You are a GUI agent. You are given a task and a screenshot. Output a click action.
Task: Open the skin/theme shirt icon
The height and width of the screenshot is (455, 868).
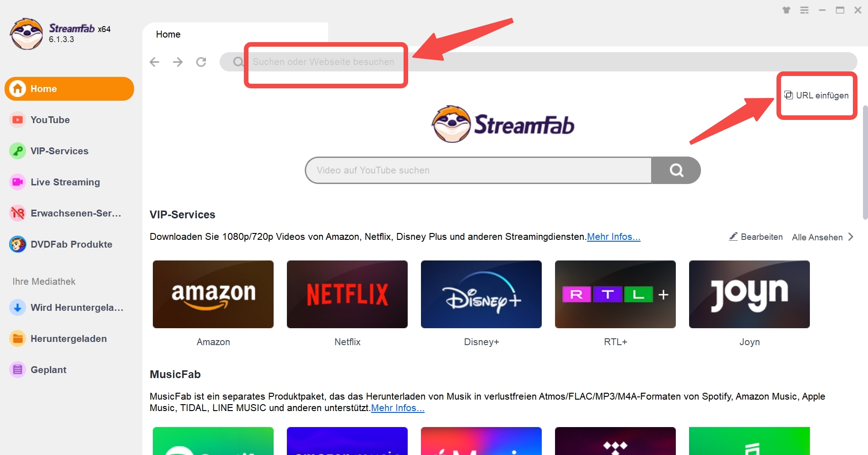pyautogui.click(x=787, y=10)
